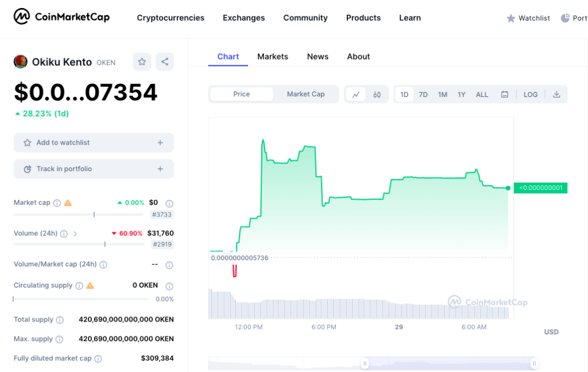
Task: Star Okiku Kento as favorite
Action: point(142,61)
